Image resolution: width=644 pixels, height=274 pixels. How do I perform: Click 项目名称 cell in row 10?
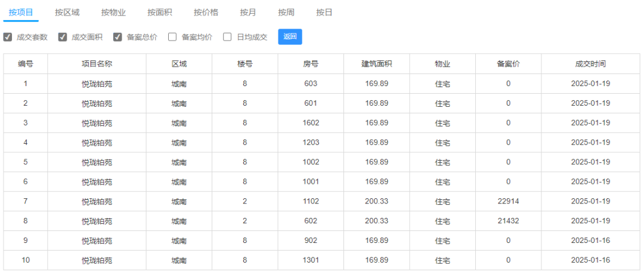(x=97, y=260)
